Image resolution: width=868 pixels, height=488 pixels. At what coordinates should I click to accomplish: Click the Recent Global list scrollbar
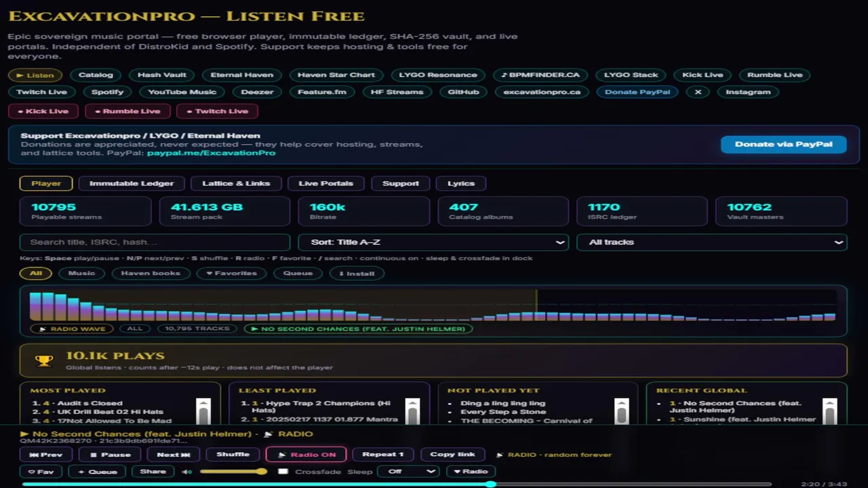(830, 411)
